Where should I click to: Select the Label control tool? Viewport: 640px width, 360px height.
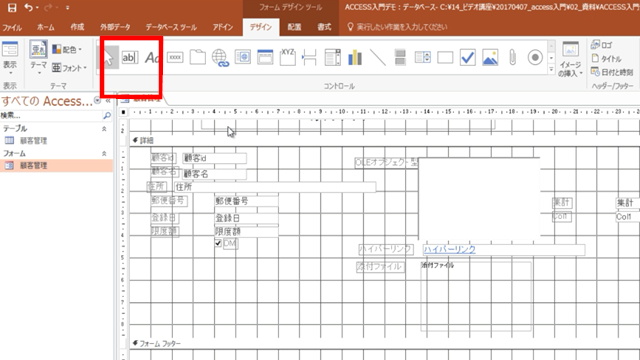click(x=152, y=58)
